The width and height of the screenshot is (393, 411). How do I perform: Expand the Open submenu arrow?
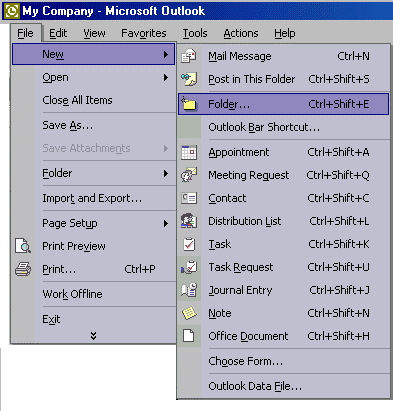166,77
